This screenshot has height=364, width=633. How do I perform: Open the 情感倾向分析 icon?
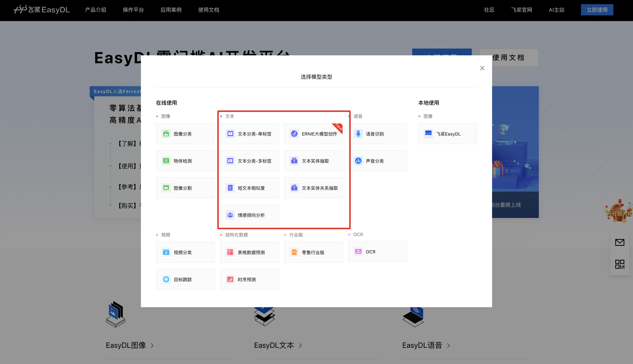(230, 215)
